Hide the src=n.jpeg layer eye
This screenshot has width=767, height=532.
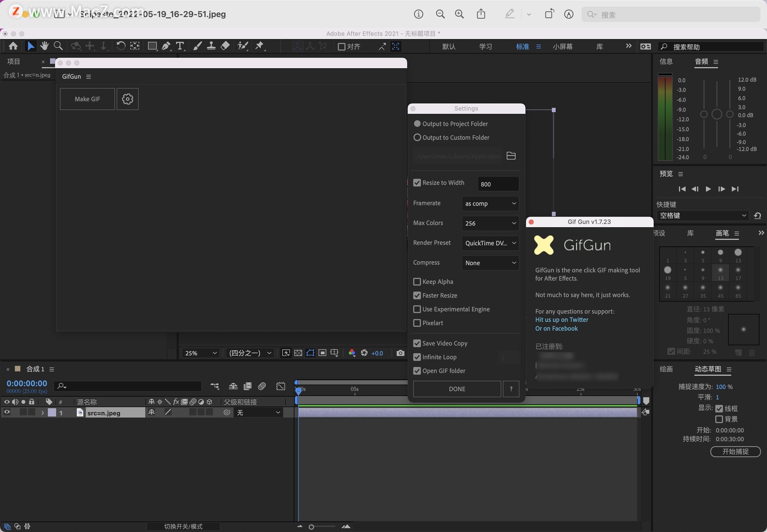7,413
